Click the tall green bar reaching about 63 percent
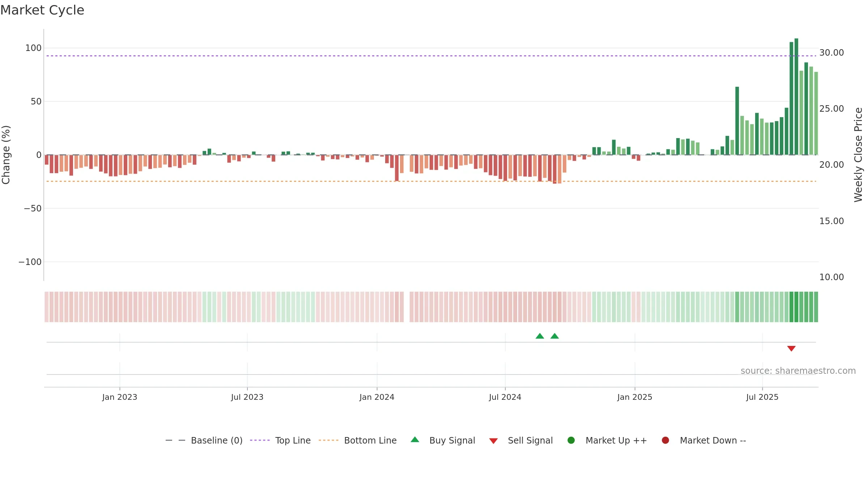Image resolution: width=868 pixels, height=488 pixels. click(x=737, y=121)
